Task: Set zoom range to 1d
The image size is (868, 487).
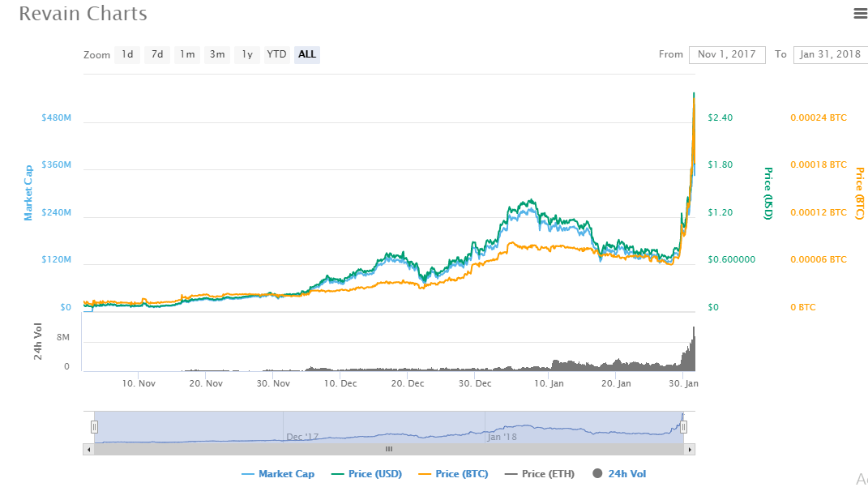Action: (127, 55)
